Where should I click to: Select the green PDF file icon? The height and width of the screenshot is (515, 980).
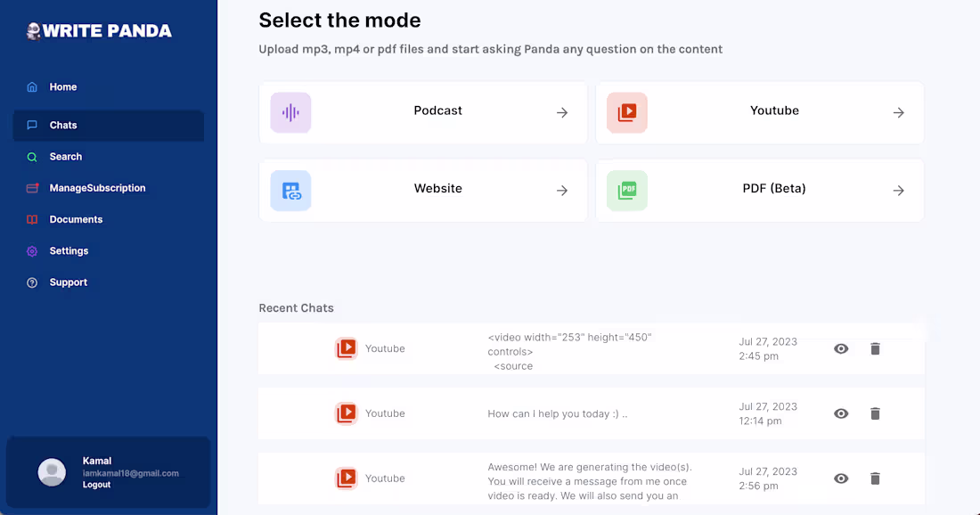click(x=626, y=190)
